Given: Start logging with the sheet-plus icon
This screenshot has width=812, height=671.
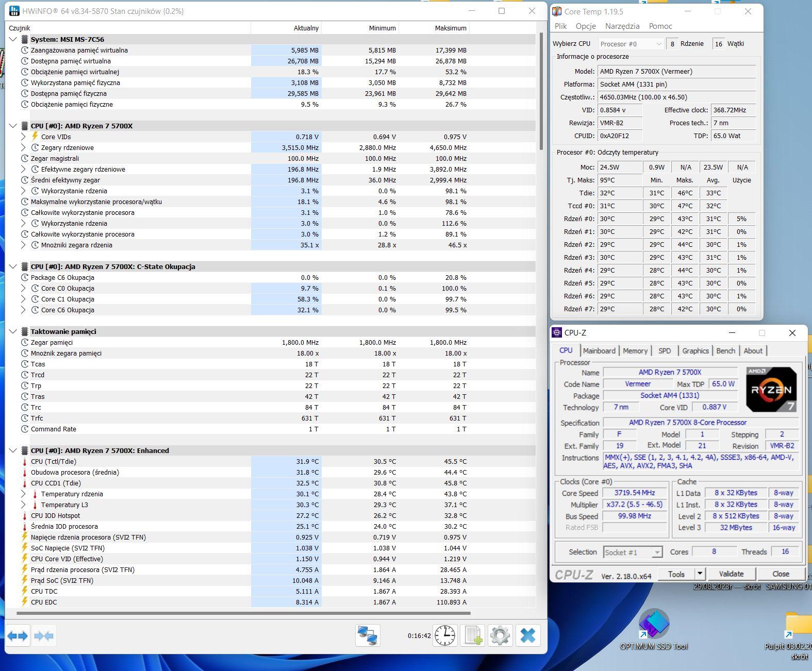Looking at the screenshot, I should pos(473,635).
